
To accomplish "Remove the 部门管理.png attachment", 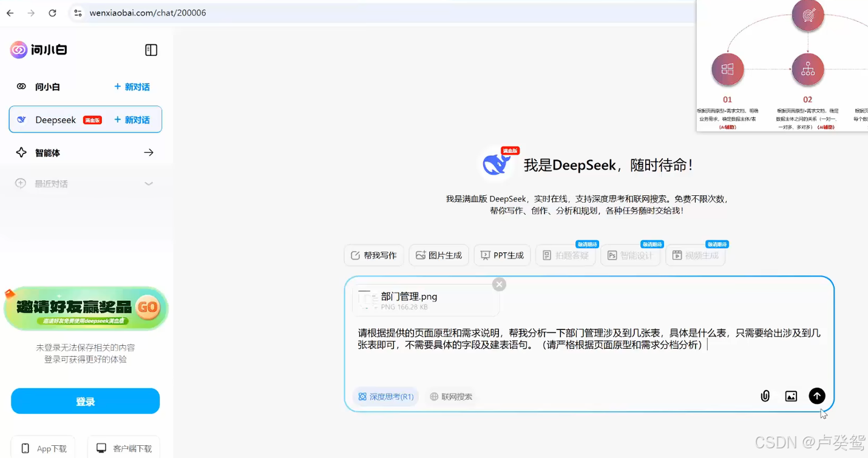I will (x=499, y=284).
